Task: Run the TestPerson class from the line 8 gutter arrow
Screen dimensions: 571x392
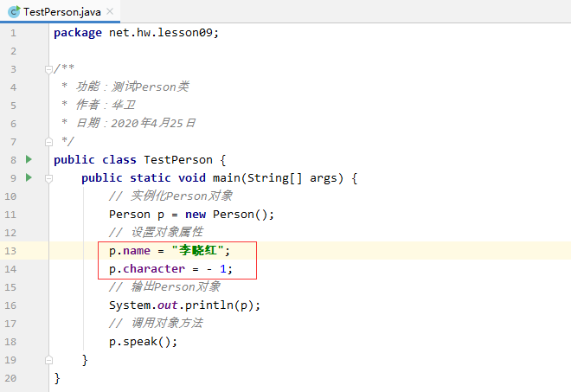Action: click(29, 159)
